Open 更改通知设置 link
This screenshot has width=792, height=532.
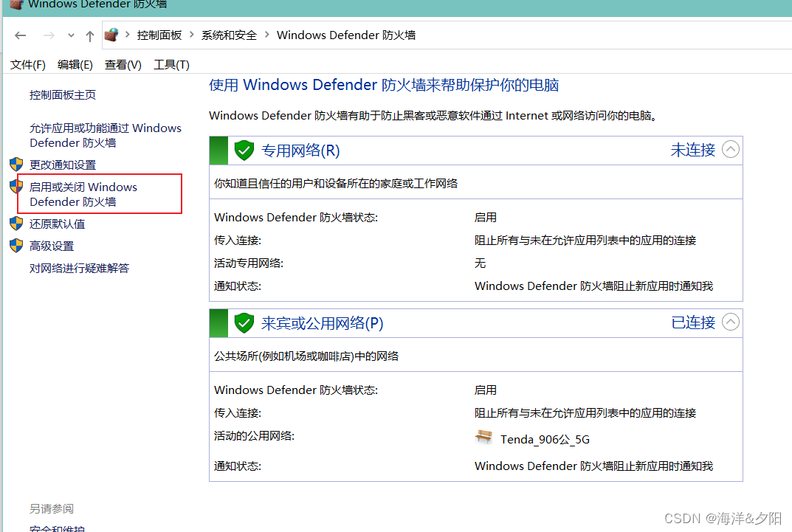pyautogui.click(x=63, y=165)
